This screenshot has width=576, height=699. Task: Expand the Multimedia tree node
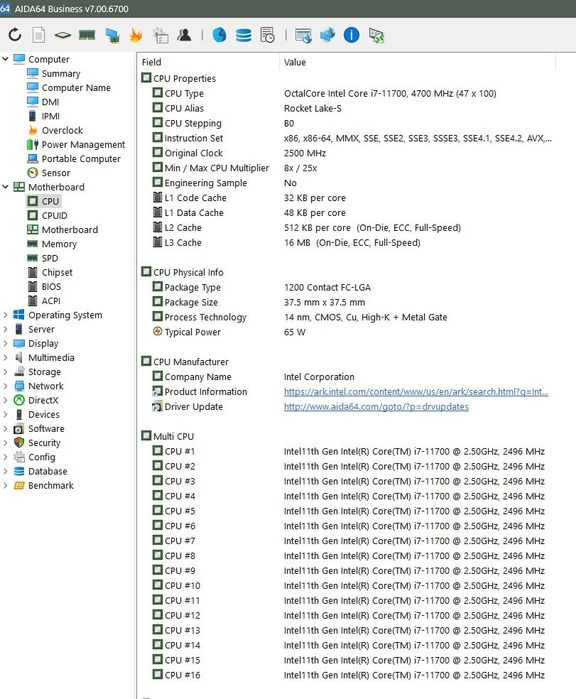(5, 358)
